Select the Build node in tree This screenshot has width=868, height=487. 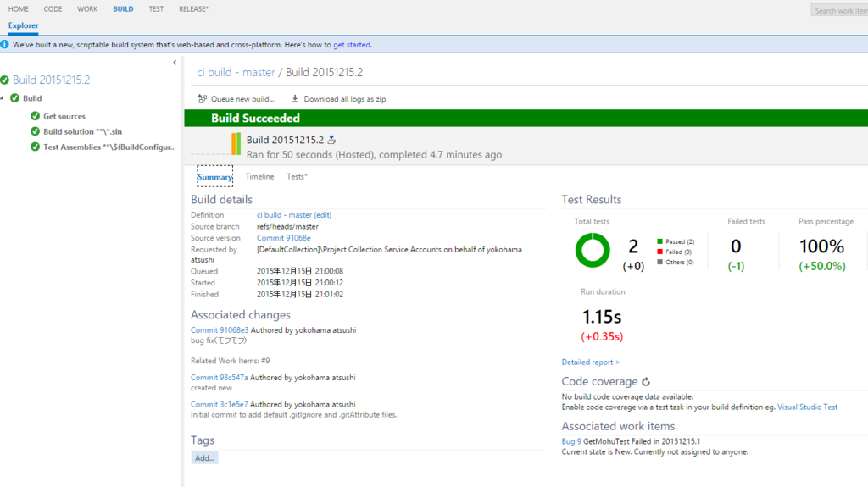pyautogui.click(x=32, y=98)
